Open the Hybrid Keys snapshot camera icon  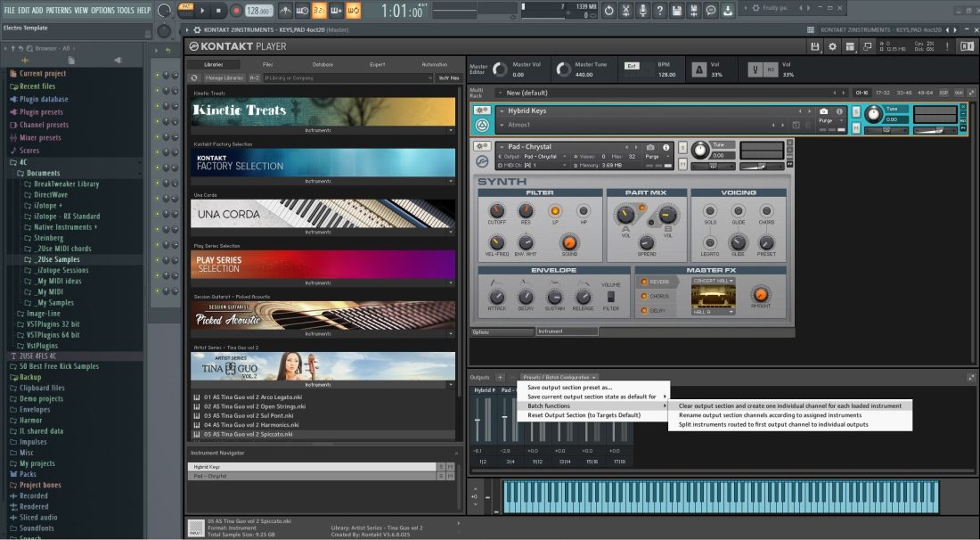tap(823, 111)
